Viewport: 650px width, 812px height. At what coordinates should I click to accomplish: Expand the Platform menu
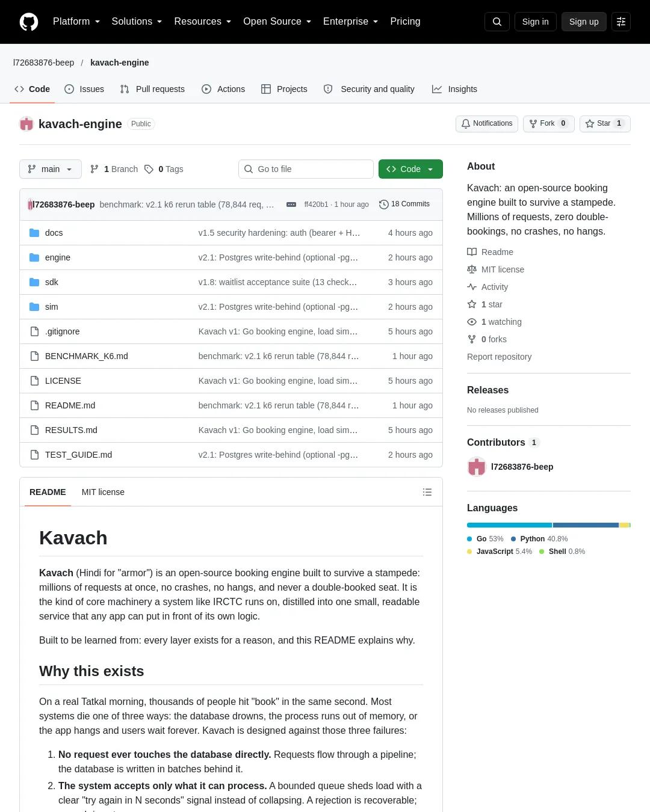point(76,22)
